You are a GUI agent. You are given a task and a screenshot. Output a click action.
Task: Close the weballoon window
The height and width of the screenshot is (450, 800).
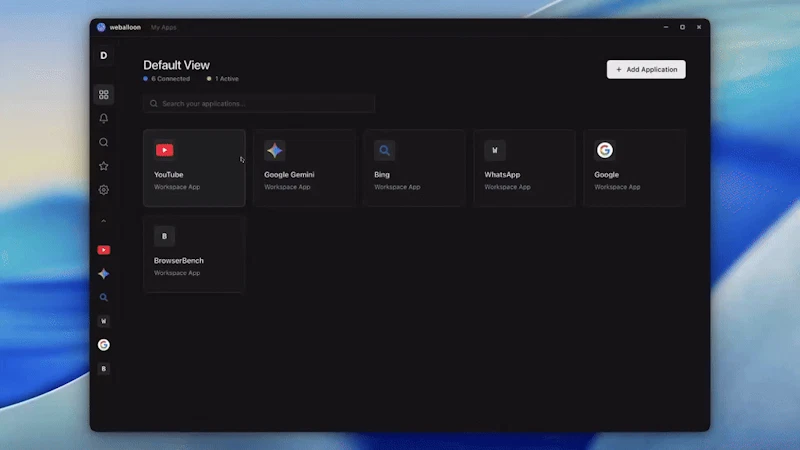click(x=699, y=27)
